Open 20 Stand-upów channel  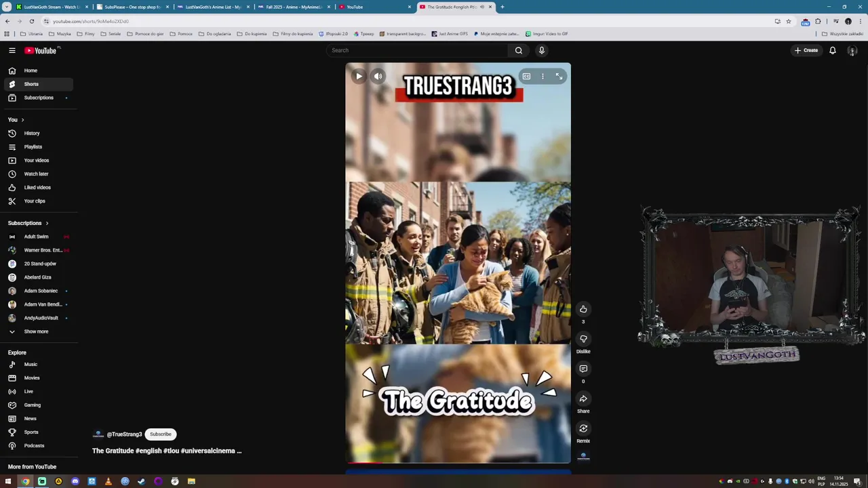[38, 264]
